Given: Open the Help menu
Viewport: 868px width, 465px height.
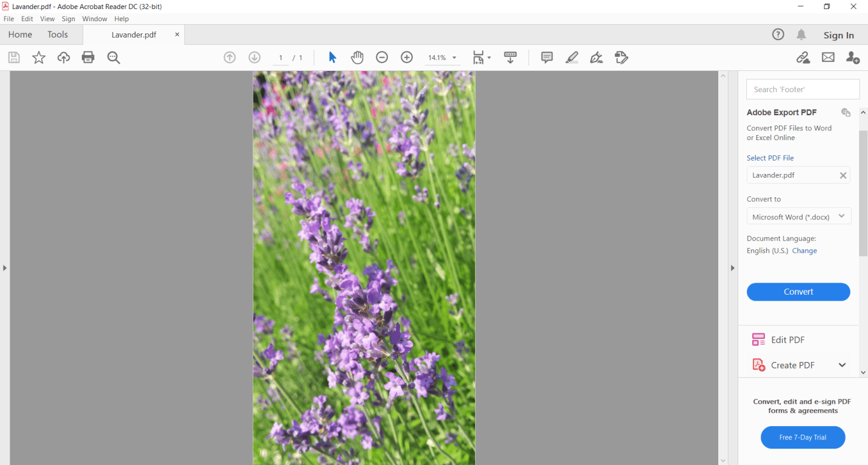Looking at the screenshot, I should (x=122, y=19).
